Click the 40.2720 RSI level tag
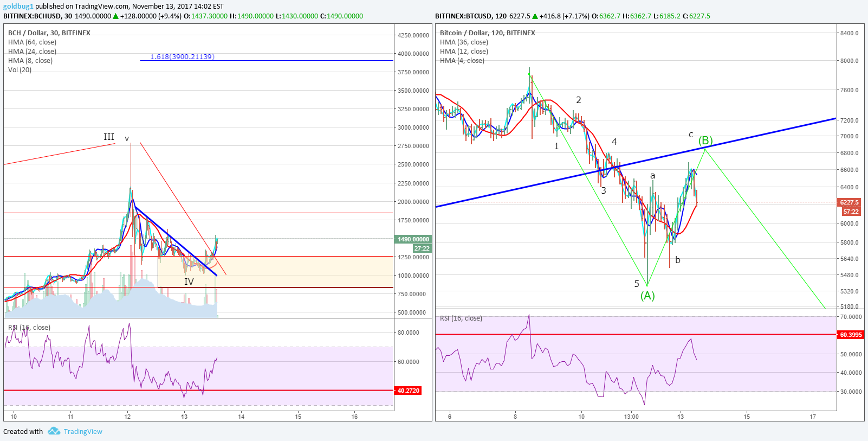 (x=408, y=391)
